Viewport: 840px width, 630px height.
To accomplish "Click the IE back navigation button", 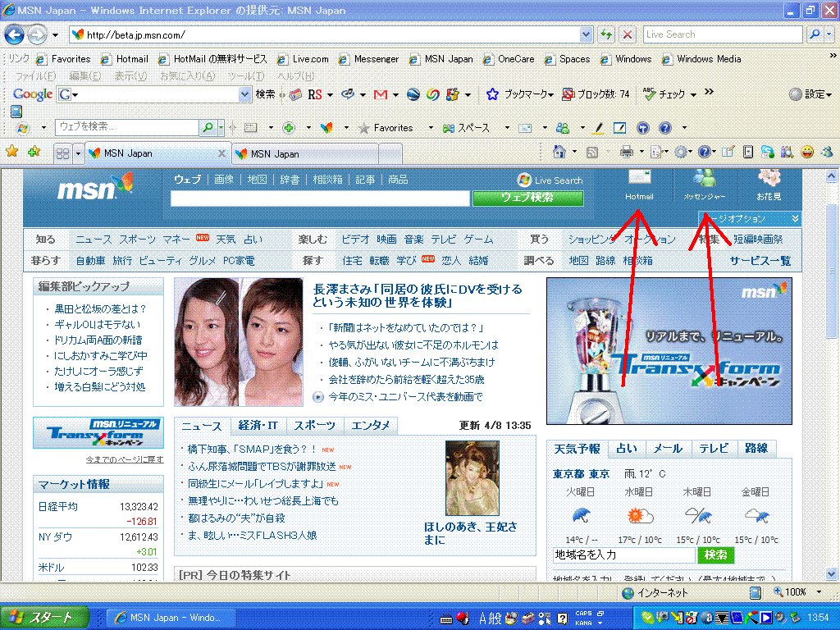I will 15,35.
